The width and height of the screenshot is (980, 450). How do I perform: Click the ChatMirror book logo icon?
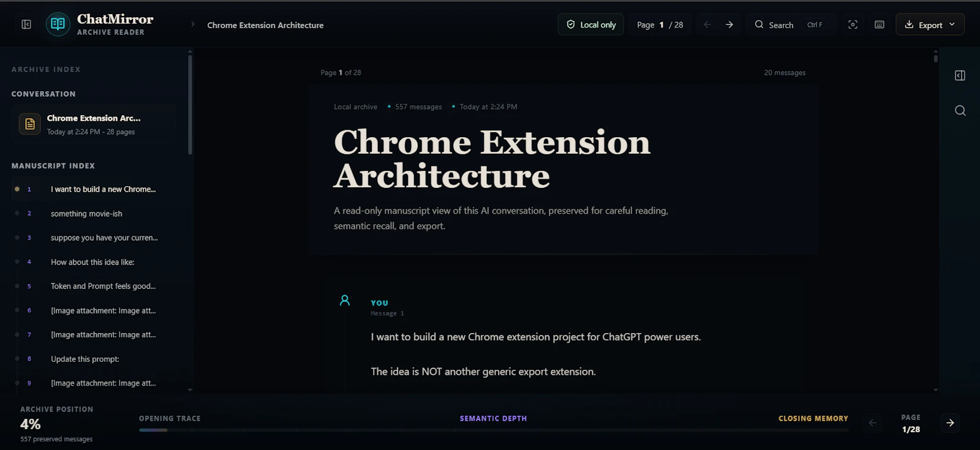tap(58, 24)
